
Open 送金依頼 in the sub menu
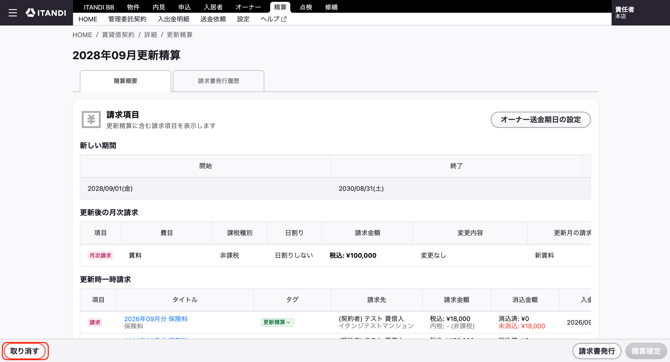point(213,19)
